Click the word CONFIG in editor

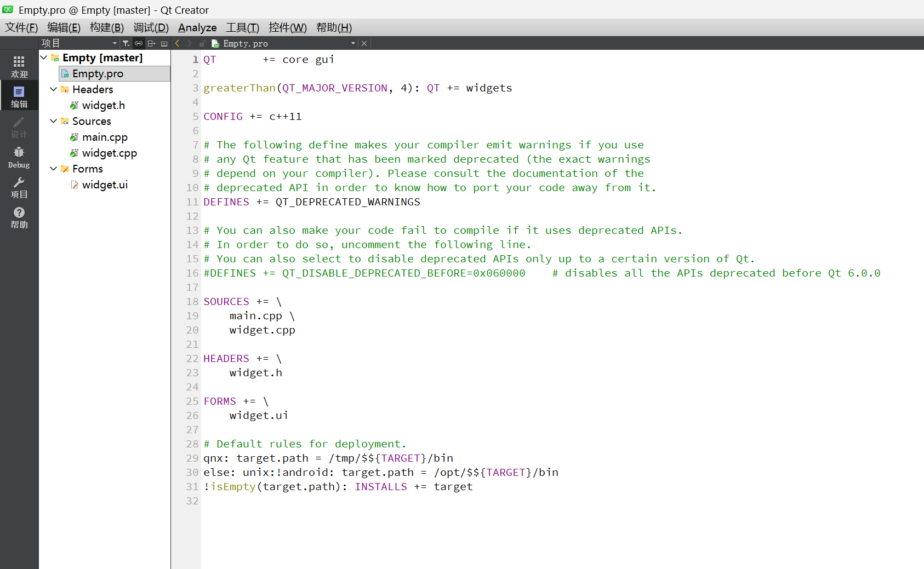coord(223,117)
